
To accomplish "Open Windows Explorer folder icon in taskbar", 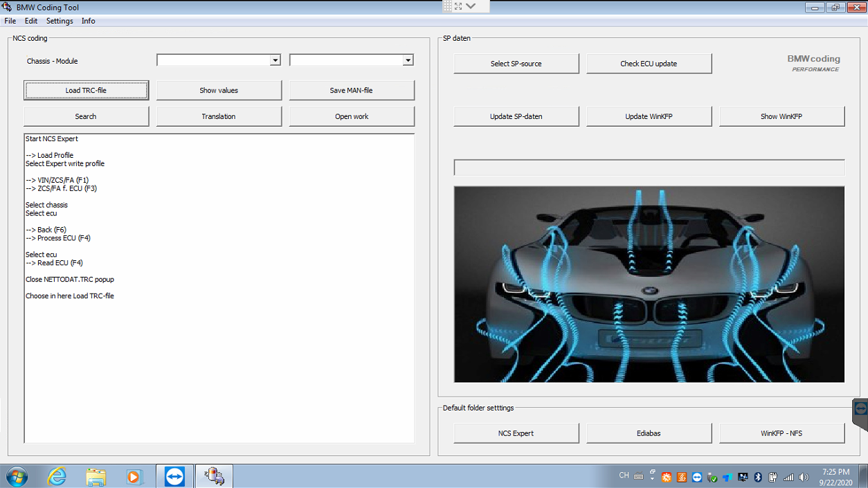I will [x=96, y=476].
